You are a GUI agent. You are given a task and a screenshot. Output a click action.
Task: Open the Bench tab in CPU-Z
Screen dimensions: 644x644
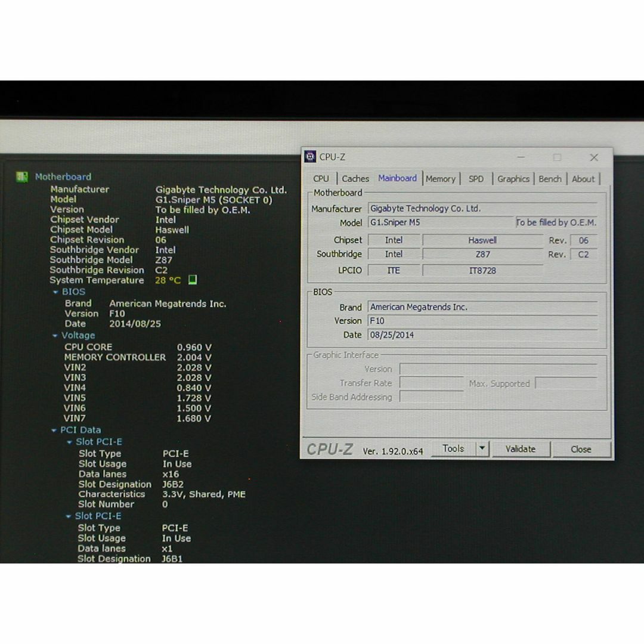pyautogui.click(x=550, y=179)
